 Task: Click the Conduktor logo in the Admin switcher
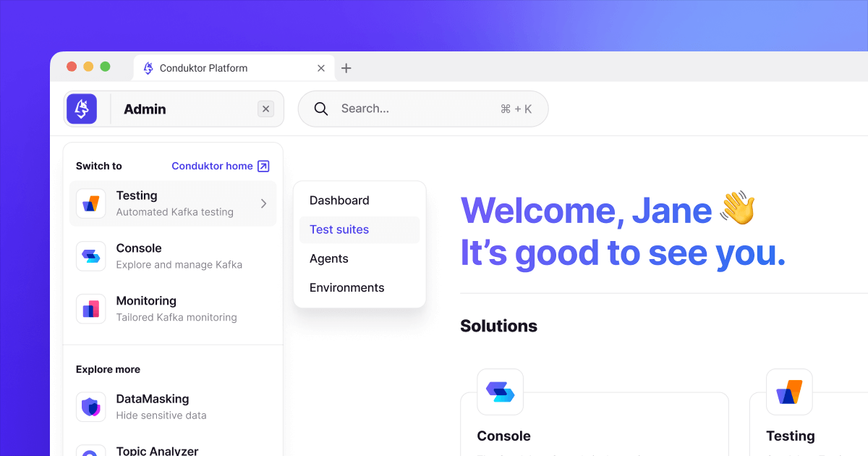click(x=82, y=109)
